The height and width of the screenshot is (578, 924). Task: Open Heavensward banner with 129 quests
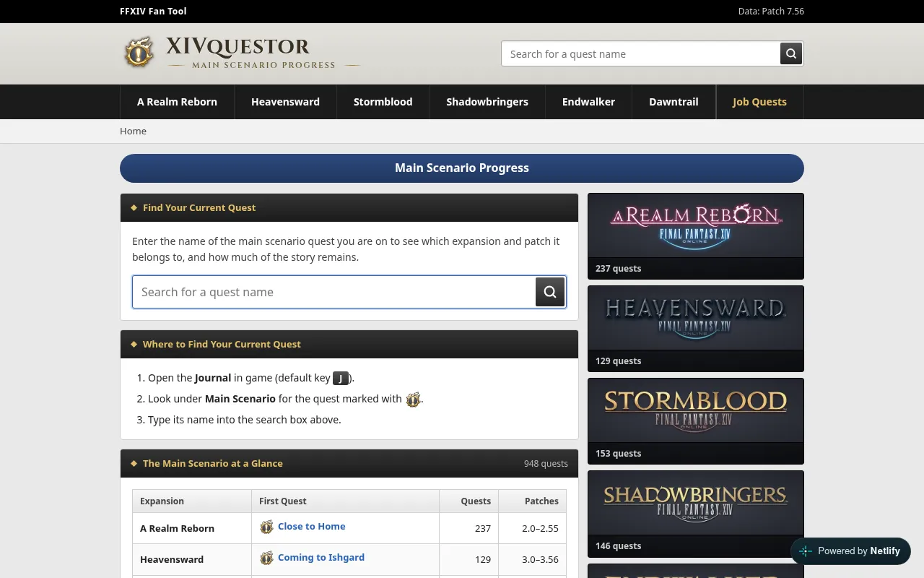point(696,329)
